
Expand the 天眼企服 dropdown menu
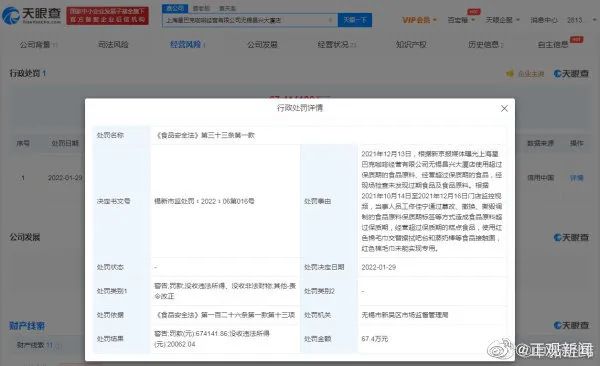tap(502, 20)
